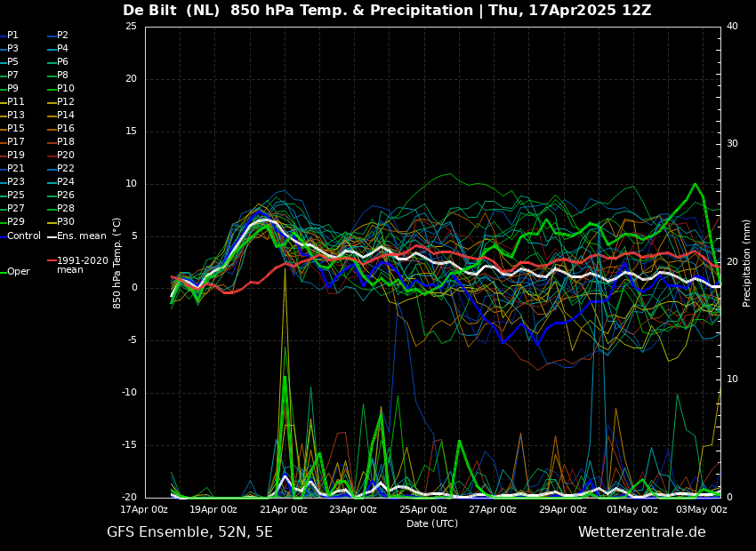Viewport: 756px width, 551px height.
Task: Select the P10 legend entry
Action: tap(66, 89)
